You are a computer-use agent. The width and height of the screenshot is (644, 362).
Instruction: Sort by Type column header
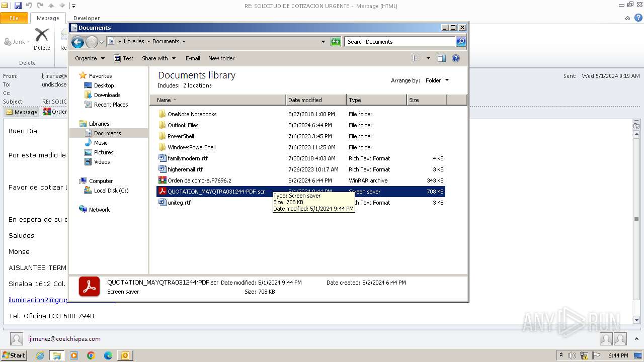[x=376, y=100]
